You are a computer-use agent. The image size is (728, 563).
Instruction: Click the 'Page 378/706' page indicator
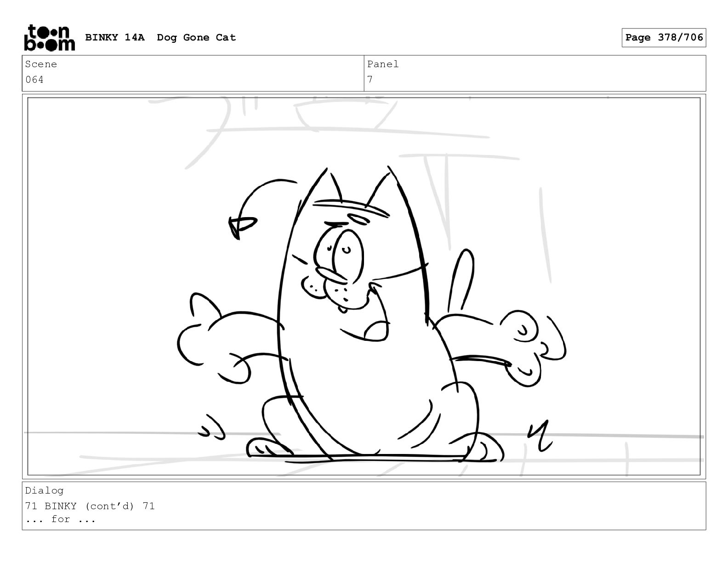pos(664,37)
